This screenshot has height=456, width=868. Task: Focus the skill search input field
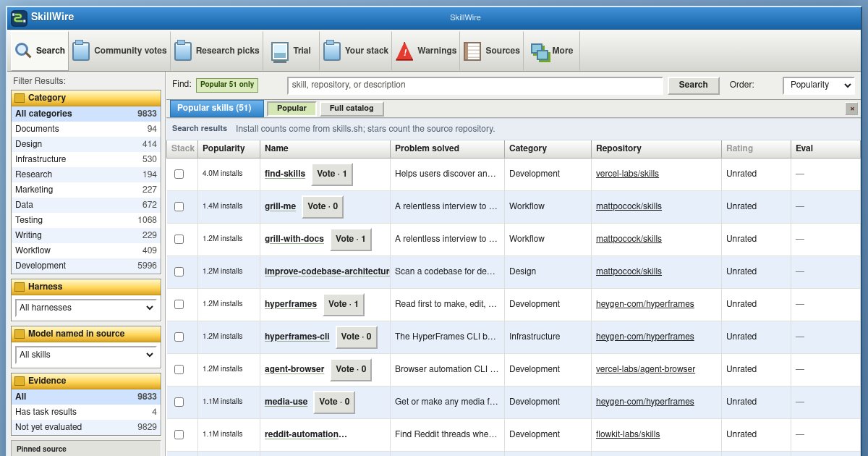pos(475,85)
